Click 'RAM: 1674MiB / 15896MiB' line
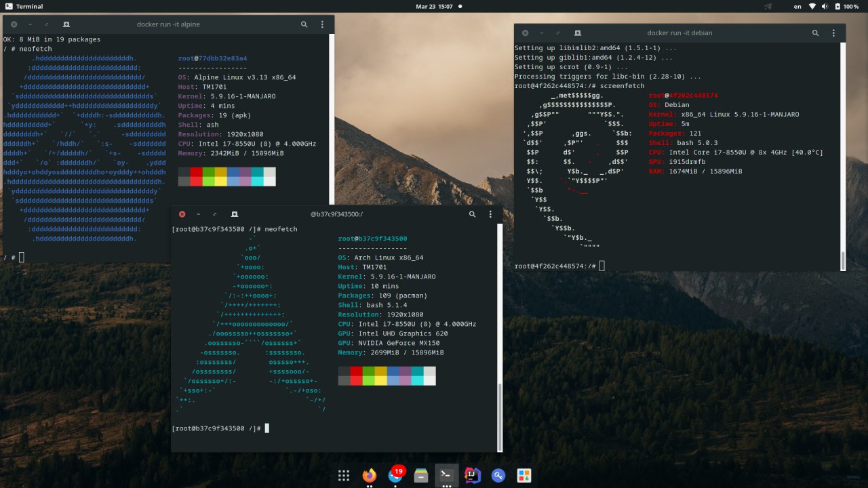Image resolution: width=868 pixels, height=488 pixels. 696,171
